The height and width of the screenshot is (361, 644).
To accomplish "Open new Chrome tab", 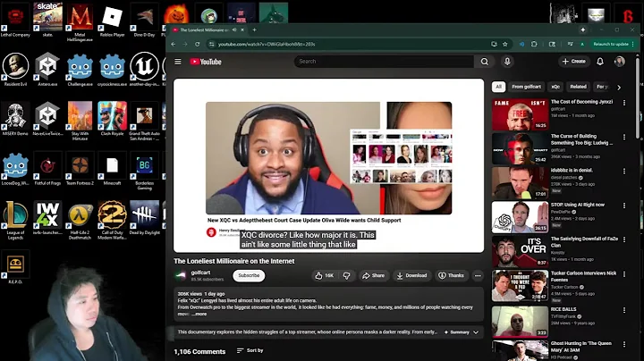I will coord(254,30).
